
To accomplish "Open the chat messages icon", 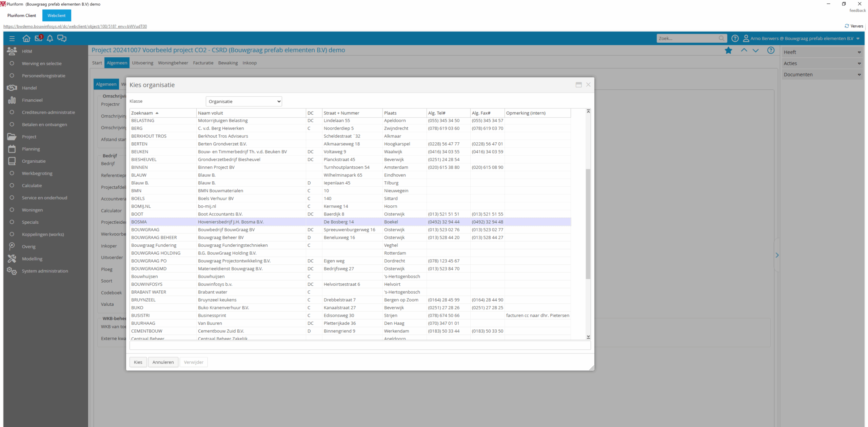I will [62, 38].
